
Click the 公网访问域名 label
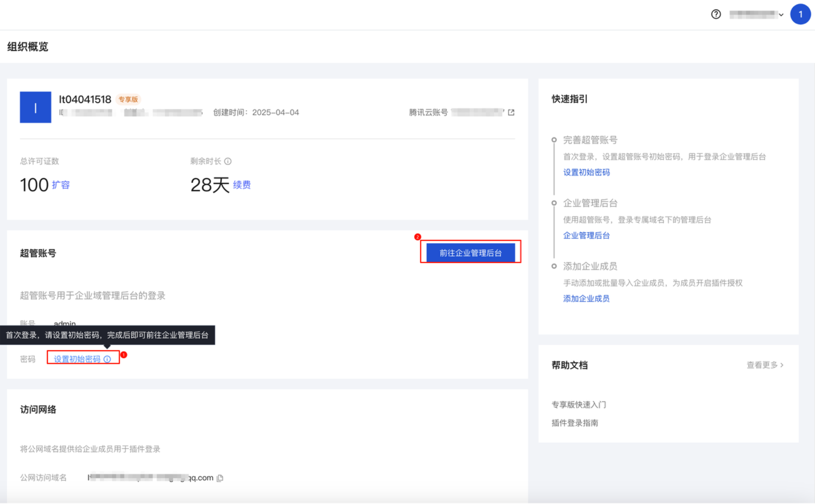click(43, 478)
